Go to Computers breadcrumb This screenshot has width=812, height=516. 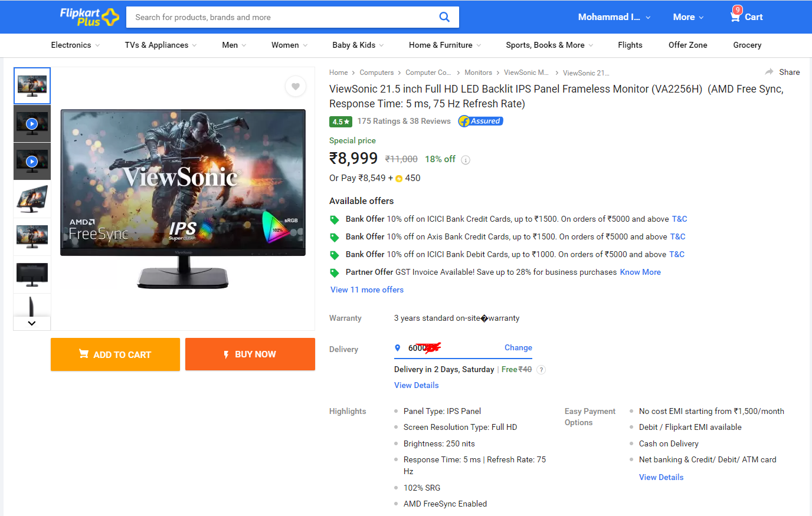[x=376, y=73]
